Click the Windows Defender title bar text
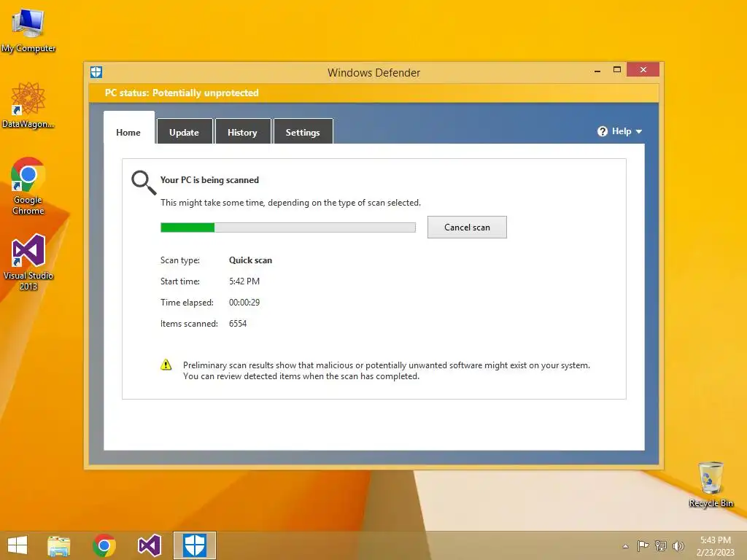This screenshot has height=560, width=747. 374,73
